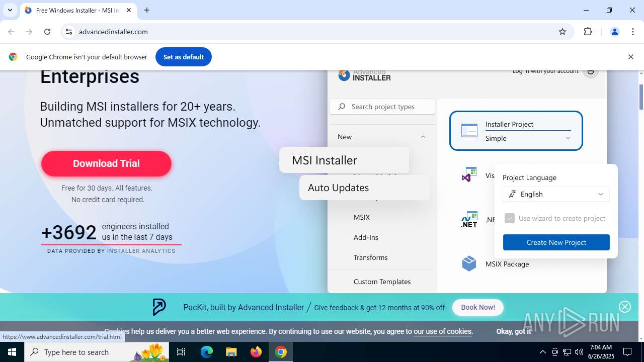Image resolution: width=644 pixels, height=362 pixels.
Task: Select the Visual Studio project icon
Action: point(469,175)
